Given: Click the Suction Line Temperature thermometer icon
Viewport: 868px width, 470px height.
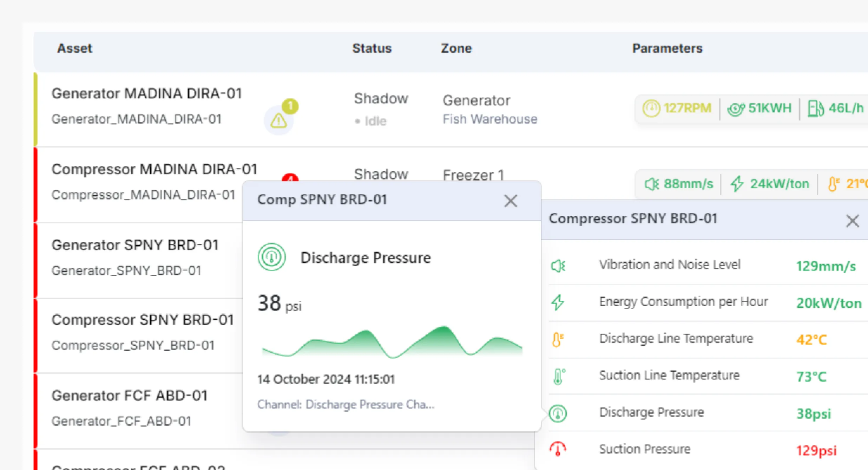Looking at the screenshot, I should 558,376.
